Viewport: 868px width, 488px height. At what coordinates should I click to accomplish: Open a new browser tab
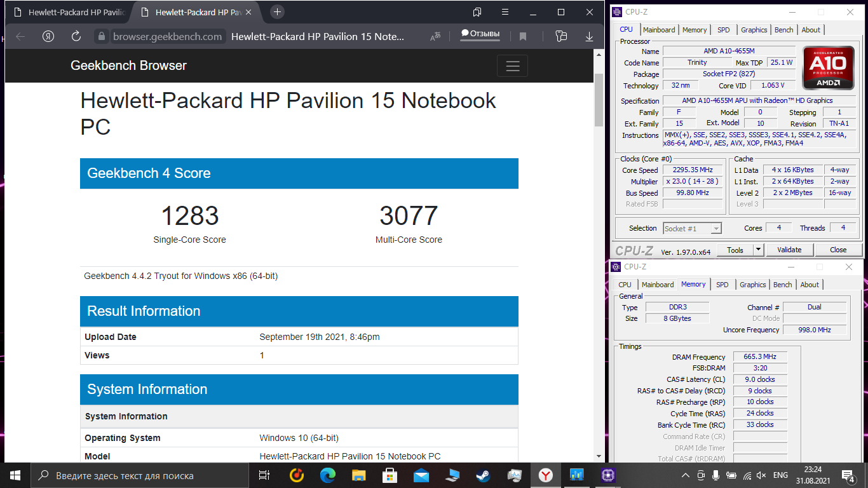277,12
